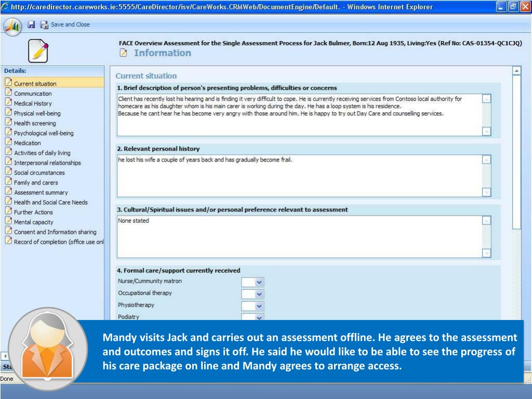Click the page icon next to Health and Social Care Needs
Image resolution: width=532 pixels, height=399 pixels.
pos(8,201)
